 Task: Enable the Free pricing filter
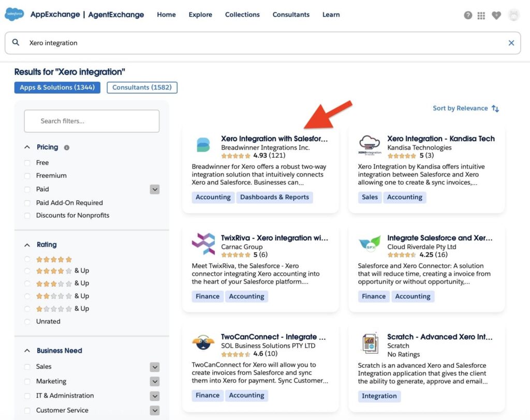coord(27,162)
